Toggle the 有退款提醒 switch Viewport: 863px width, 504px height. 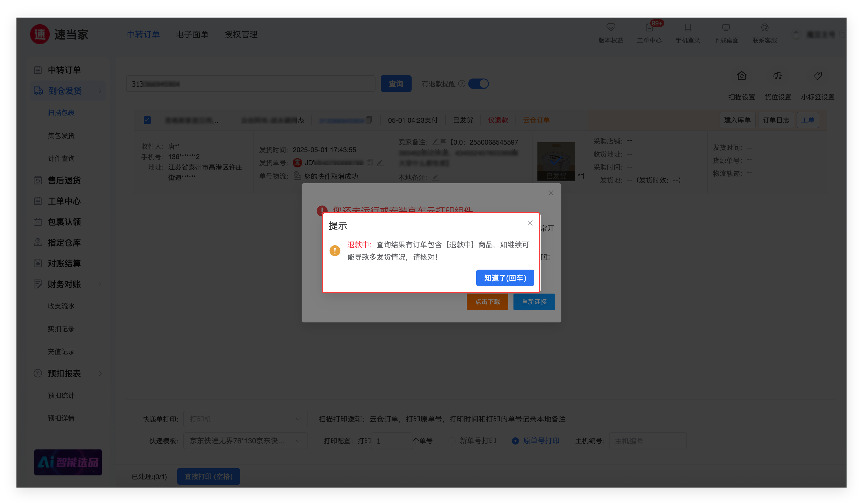479,84
